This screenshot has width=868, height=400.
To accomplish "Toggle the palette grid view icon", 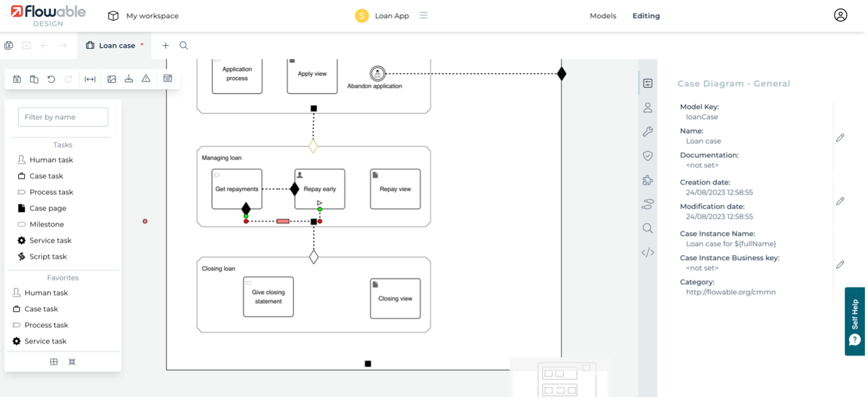I will coord(54,362).
